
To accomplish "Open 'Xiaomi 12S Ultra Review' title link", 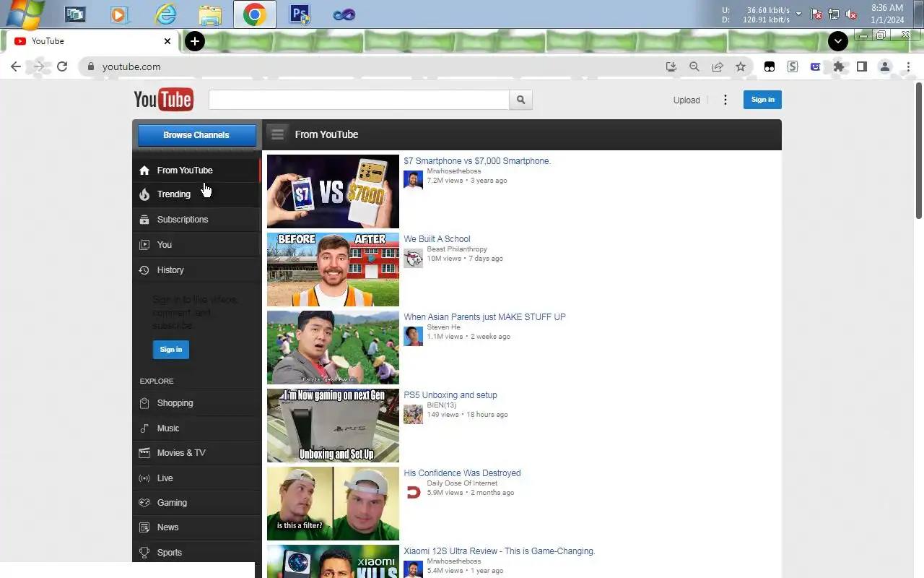I will click(500, 551).
